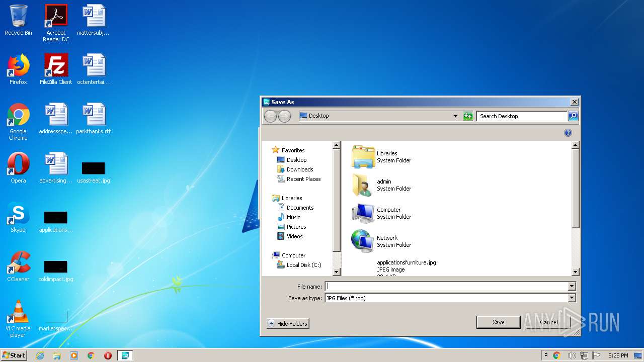Select Computer System Folder in file list

(x=381, y=213)
